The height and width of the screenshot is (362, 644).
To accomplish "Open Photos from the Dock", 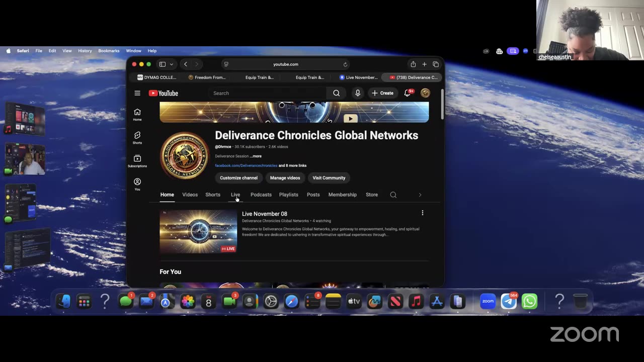I will click(188, 301).
